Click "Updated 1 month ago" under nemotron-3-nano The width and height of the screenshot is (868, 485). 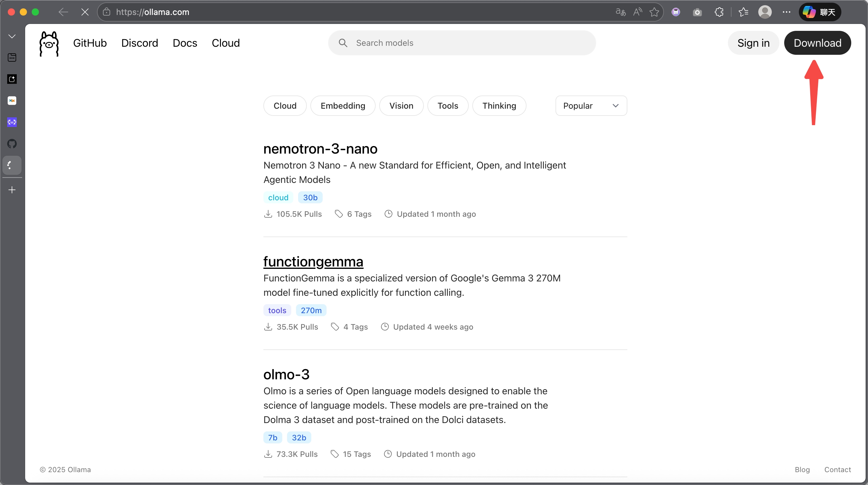pos(436,214)
